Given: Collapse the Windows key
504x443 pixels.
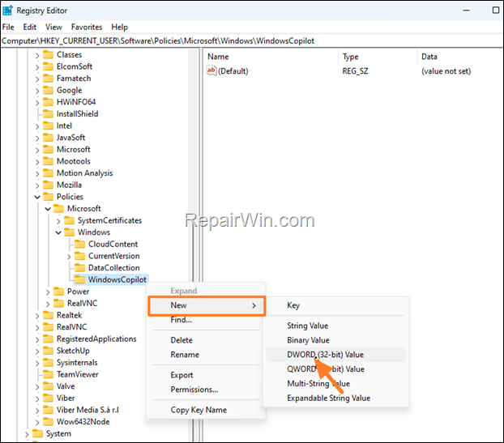Looking at the screenshot, I should tap(58, 232).
